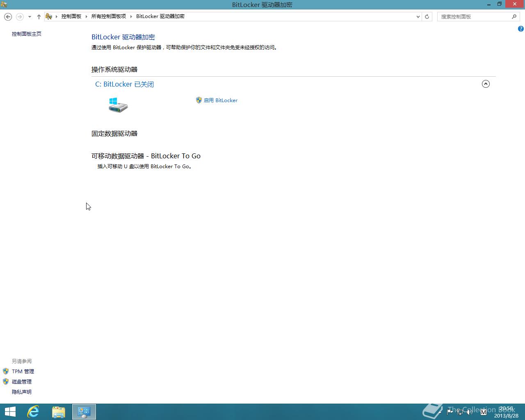Click the M input method indicator
Image resolution: width=525 pixels, height=420 pixels.
(x=483, y=412)
